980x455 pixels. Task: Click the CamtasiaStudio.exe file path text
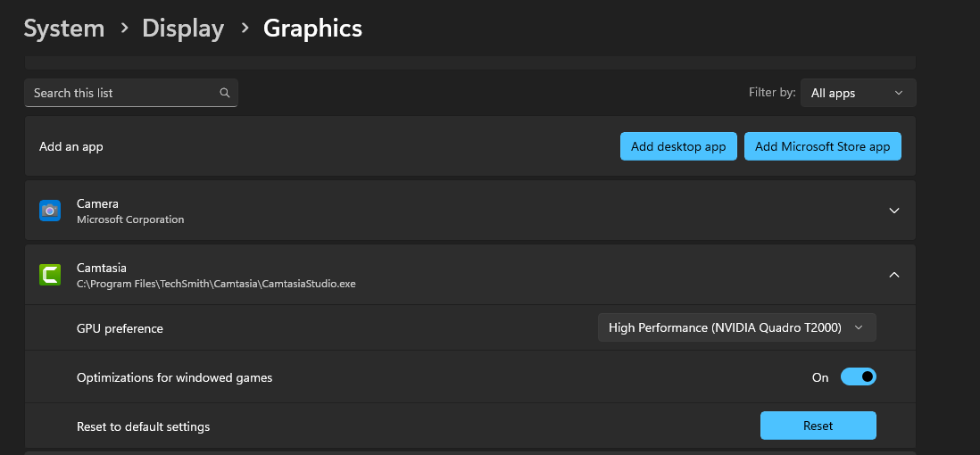click(216, 284)
